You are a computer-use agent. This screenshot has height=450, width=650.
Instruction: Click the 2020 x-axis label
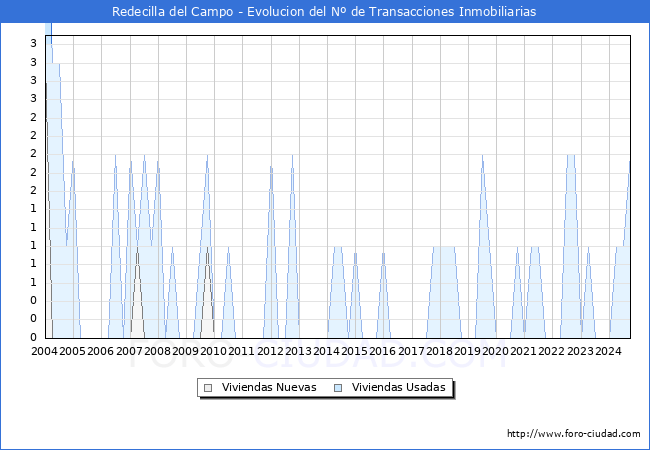(x=495, y=351)
